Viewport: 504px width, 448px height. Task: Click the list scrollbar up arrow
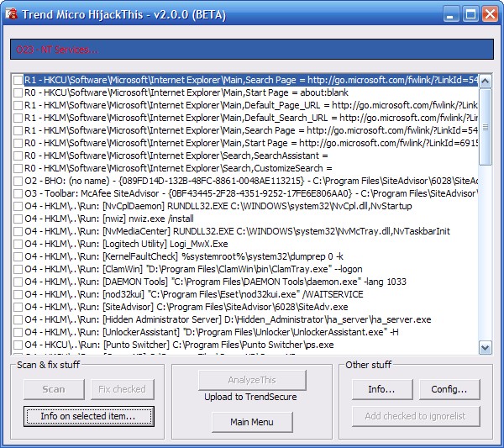[x=485, y=81]
